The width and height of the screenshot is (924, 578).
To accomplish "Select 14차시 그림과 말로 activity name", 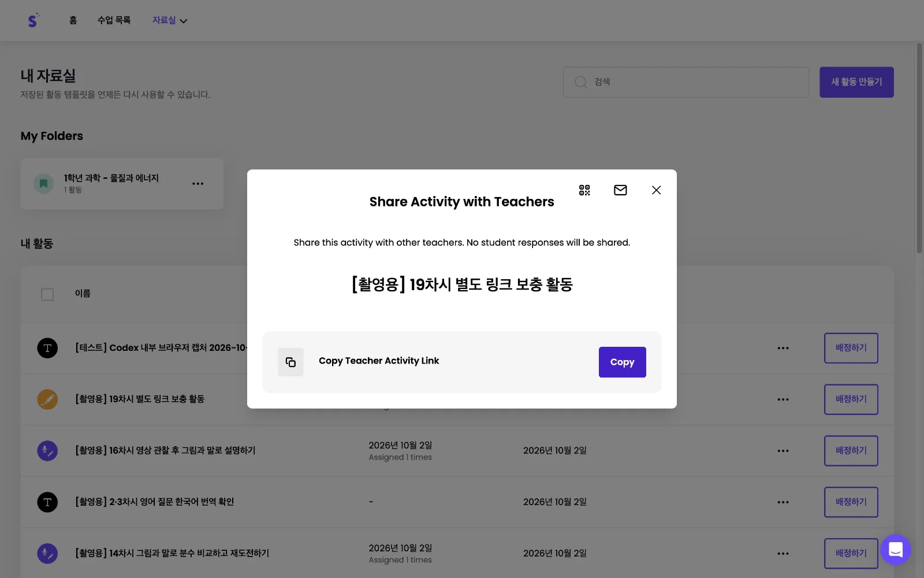I will (172, 553).
